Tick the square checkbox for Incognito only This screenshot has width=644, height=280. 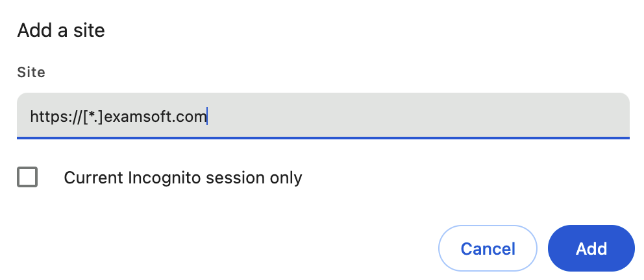point(27,177)
